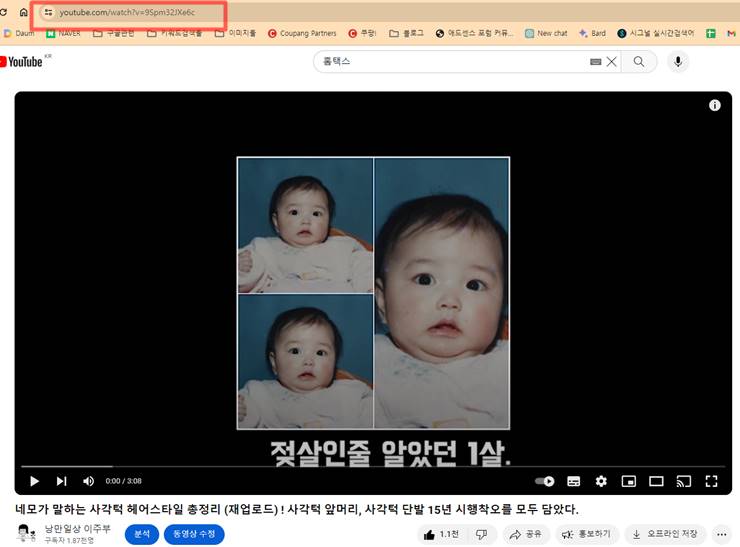The width and height of the screenshot is (740, 547).
Task: Click the 공유 share button
Action: [525, 534]
